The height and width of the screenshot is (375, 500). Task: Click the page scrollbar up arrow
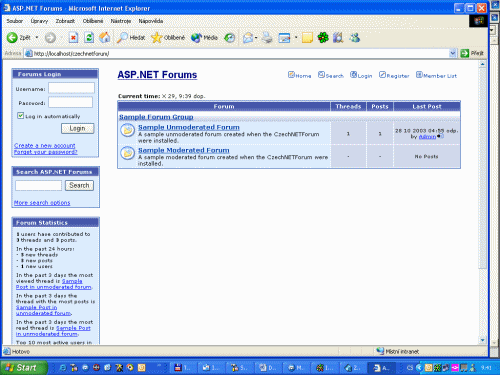coord(483,64)
